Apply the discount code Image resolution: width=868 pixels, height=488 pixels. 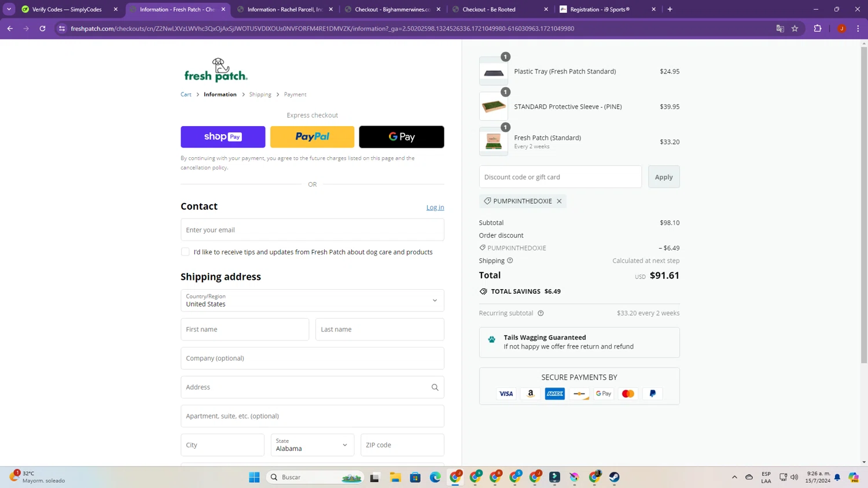coord(664,177)
